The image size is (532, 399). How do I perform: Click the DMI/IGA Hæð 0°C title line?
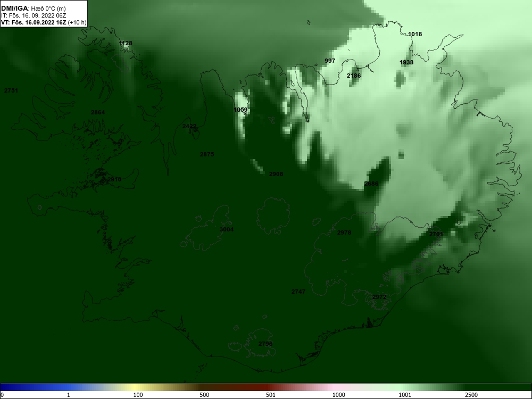point(34,9)
